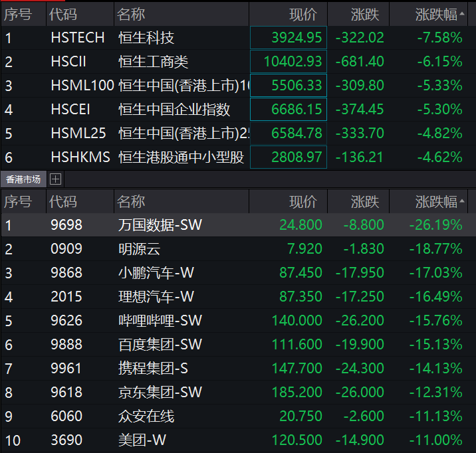
Task: Select stock 美团-W
Action: coord(142,440)
